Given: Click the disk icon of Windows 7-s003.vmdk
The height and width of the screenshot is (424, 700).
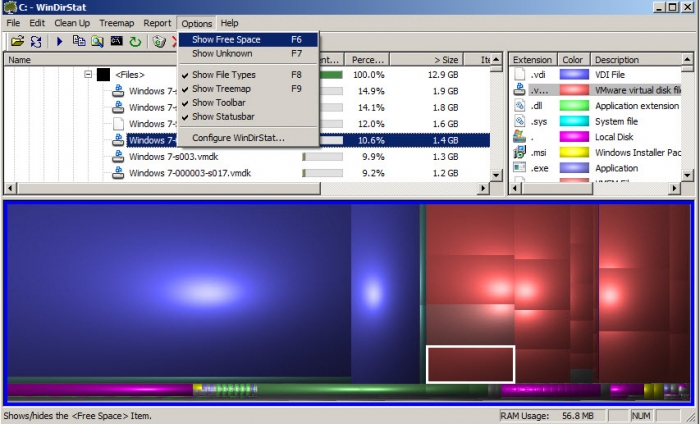Looking at the screenshot, I should point(118,157).
